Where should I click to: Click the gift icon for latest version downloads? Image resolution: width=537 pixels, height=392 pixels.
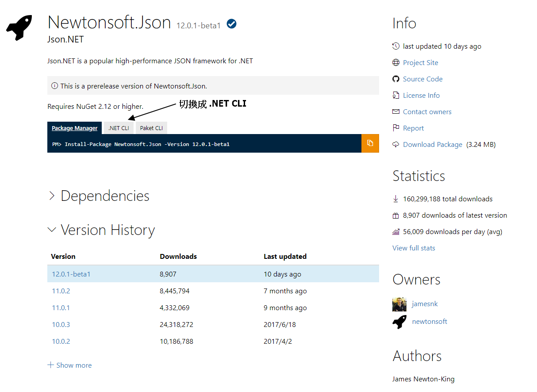396,215
